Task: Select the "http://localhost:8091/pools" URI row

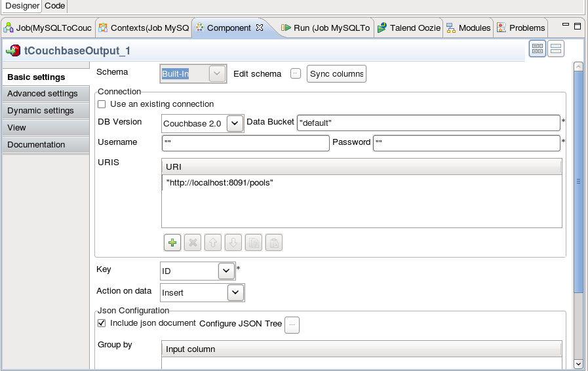Action: pyautogui.click(x=361, y=183)
